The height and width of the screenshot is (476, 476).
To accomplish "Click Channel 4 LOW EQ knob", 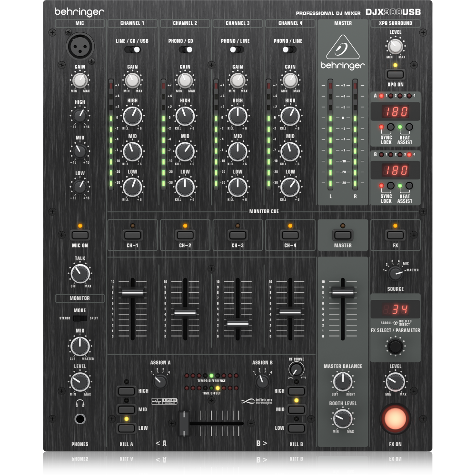I will pos(290,187).
